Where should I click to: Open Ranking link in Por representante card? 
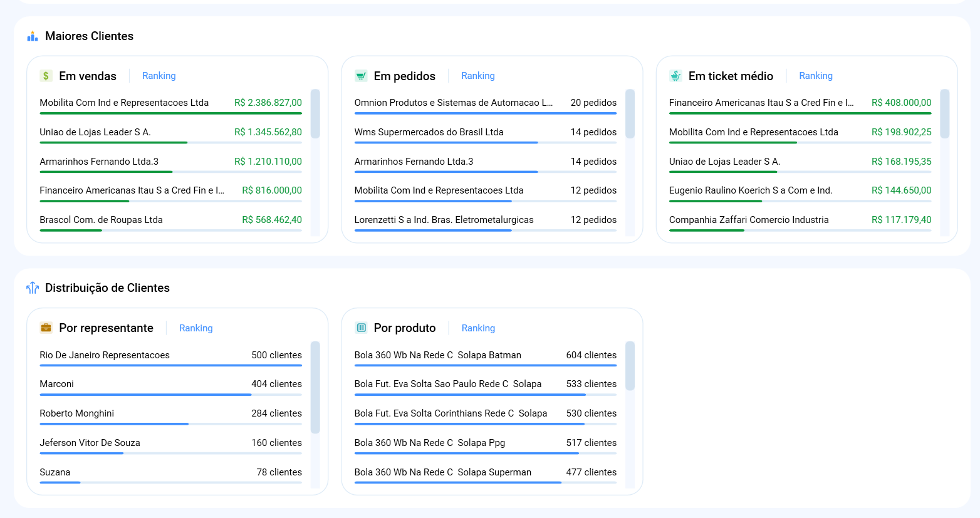pos(195,328)
